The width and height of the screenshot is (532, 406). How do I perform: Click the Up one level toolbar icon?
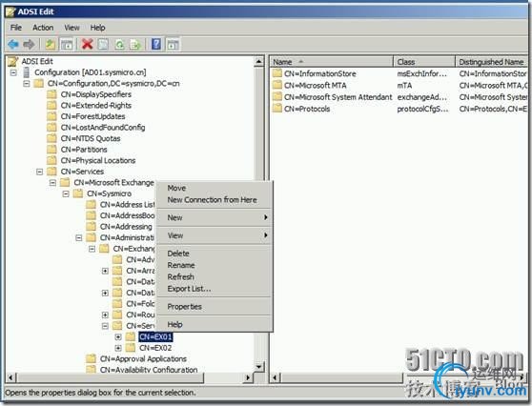tap(51, 45)
